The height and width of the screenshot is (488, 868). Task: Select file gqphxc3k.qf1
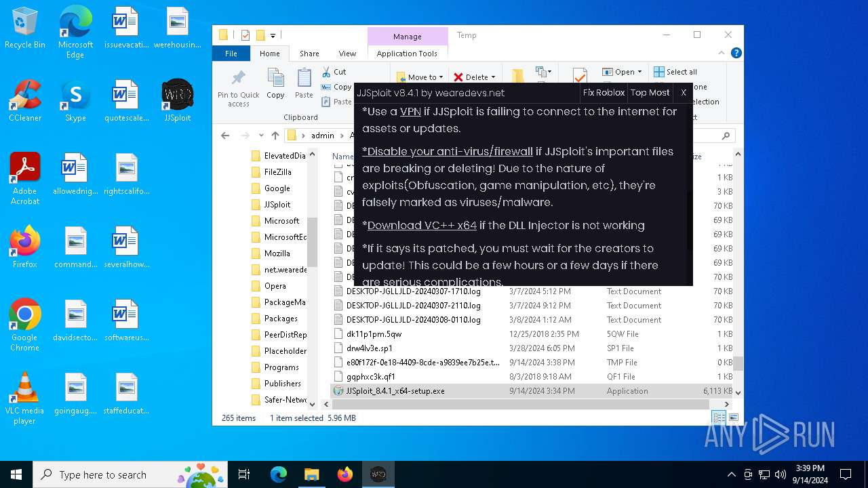(x=532, y=377)
